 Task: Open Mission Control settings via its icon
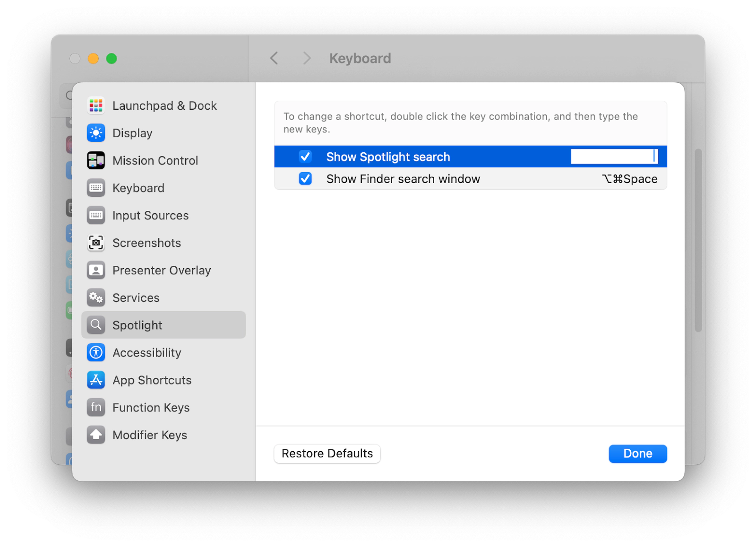pos(95,160)
